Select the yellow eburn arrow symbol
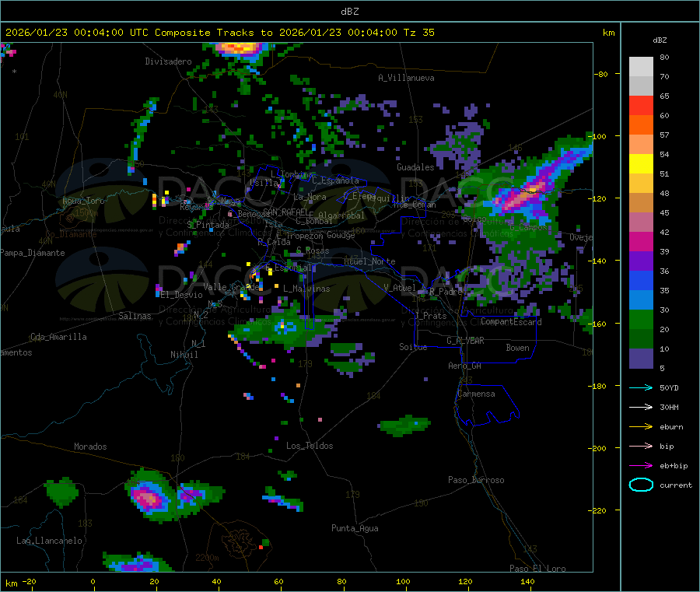This screenshot has height=592, width=700. point(641,427)
